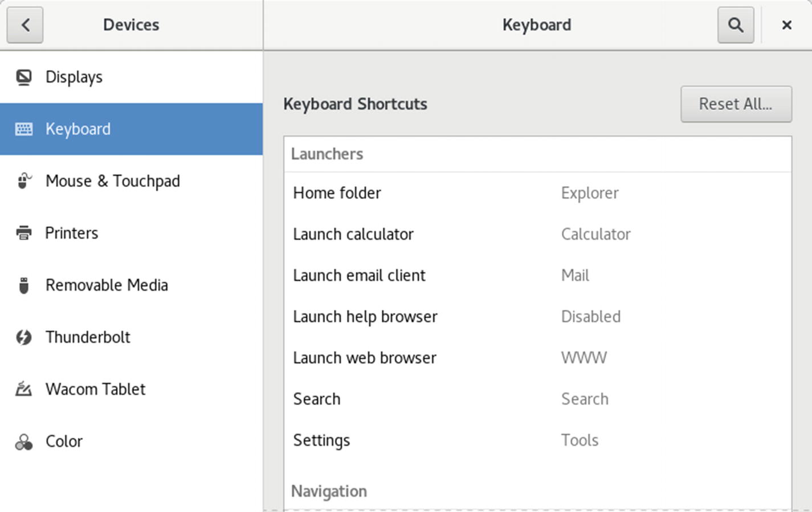Image resolution: width=812 pixels, height=512 pixels.
Task: Click the Keyboard icon in sidebar
Action: pyautogui.click(x=24, y=129)
